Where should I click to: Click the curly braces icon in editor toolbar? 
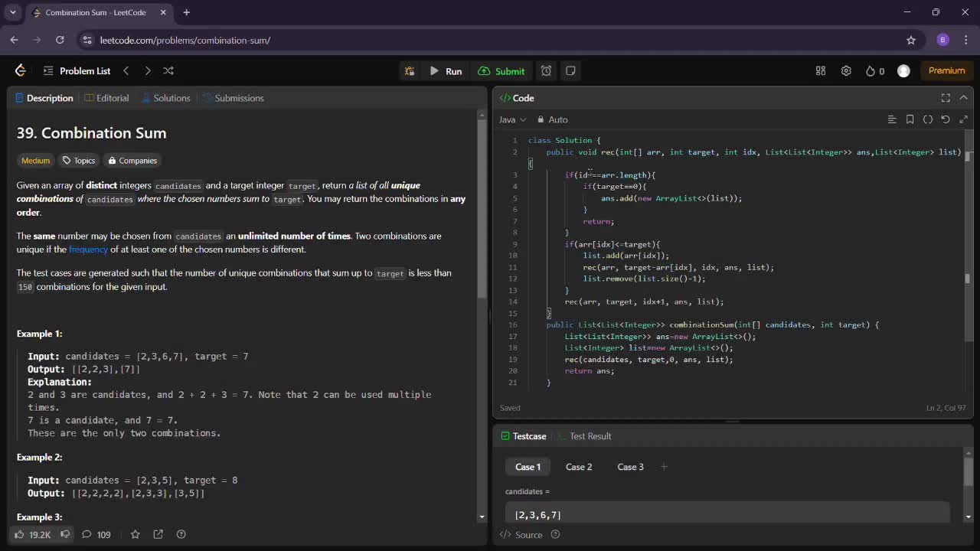tap(928, 119)
